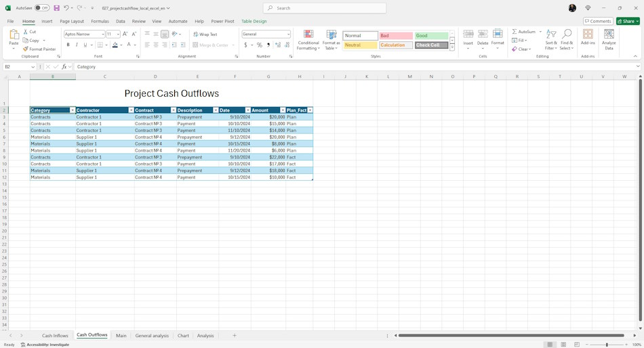
Task: Open the Format cells menu icon
Action: (x=498, y=34)
